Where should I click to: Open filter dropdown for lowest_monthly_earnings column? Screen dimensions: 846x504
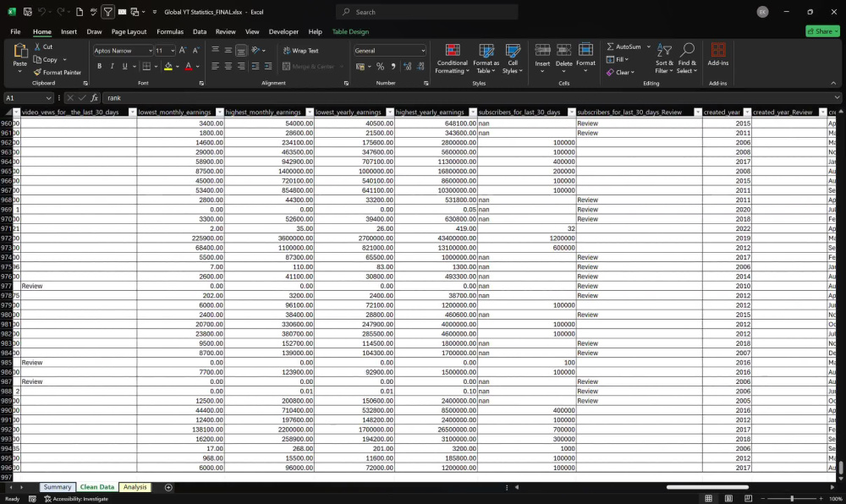pyautogui.click(x=220, y=112)
